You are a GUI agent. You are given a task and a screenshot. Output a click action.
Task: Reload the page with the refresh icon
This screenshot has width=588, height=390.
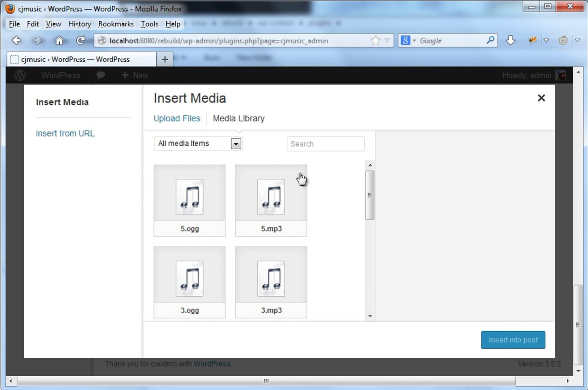click(x=80, y=40)
